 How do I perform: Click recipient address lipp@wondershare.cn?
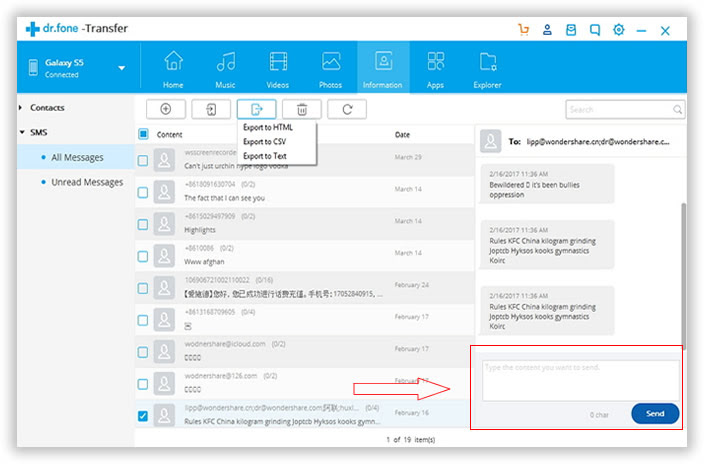pos(562,142)
